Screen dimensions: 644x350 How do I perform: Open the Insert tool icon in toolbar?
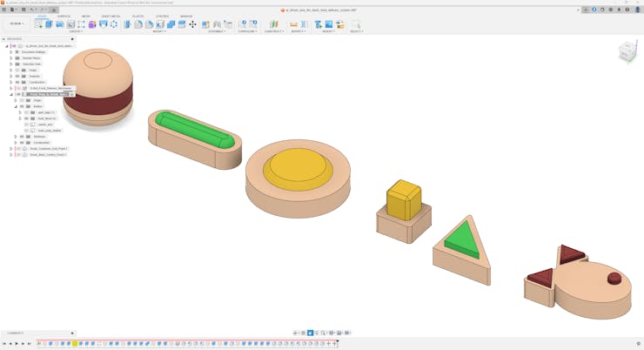[x=319, y=24]
